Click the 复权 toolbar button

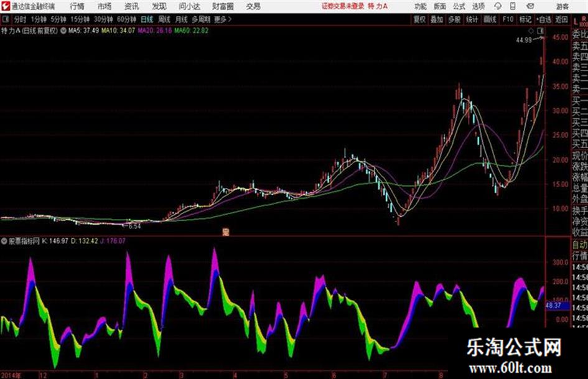pos(419,19)
